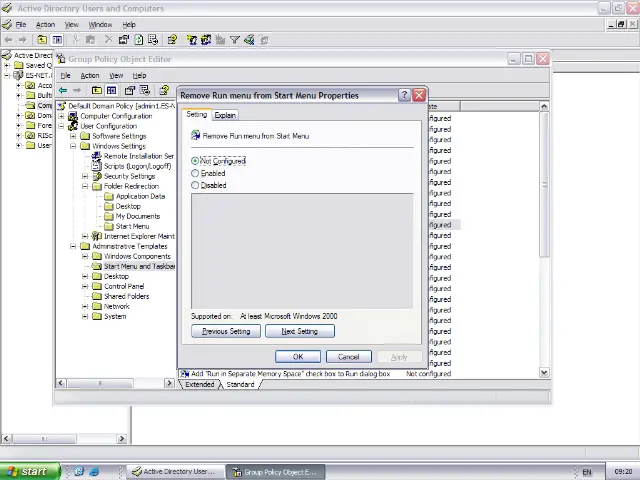Click horizontal scrollbar thumb under Active Directory tree

pos(44,439)
